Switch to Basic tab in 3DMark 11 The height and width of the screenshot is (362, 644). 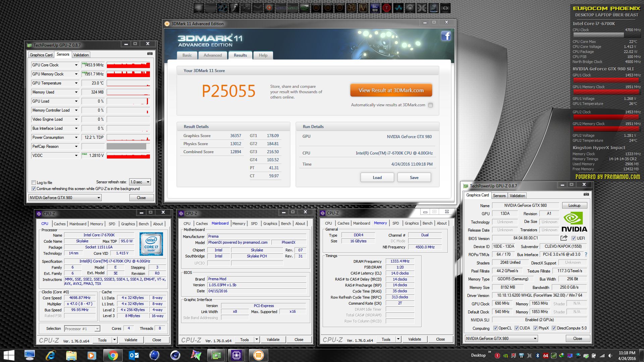[x=187, y=55]
